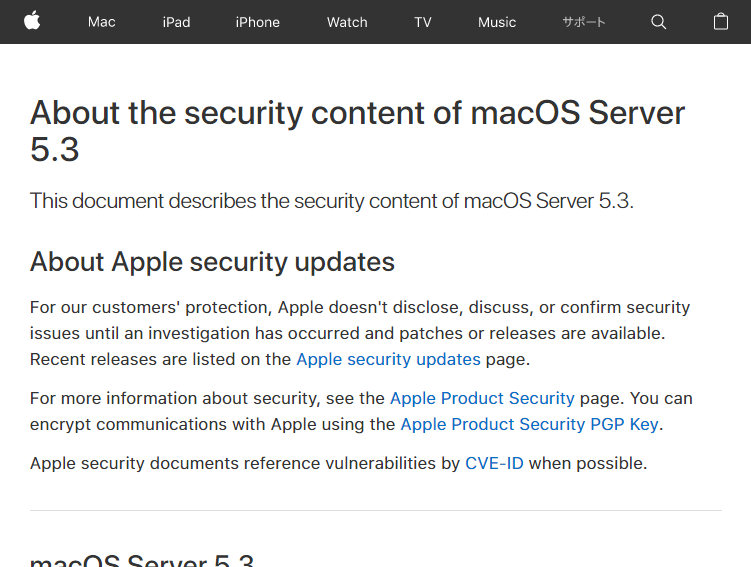The height and width of the screenshot is (567, 751).
Task: Open the Apple Product Security link
Action: pos(482,398)
